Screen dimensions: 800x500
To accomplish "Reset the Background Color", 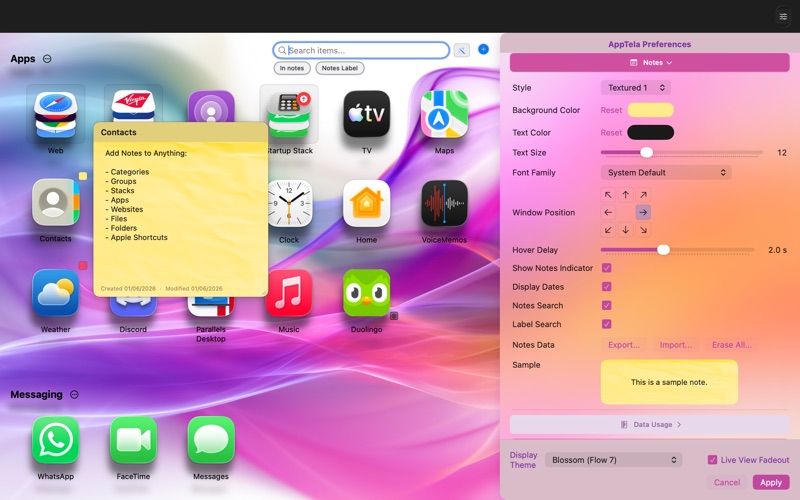I will tap(611, 110).
